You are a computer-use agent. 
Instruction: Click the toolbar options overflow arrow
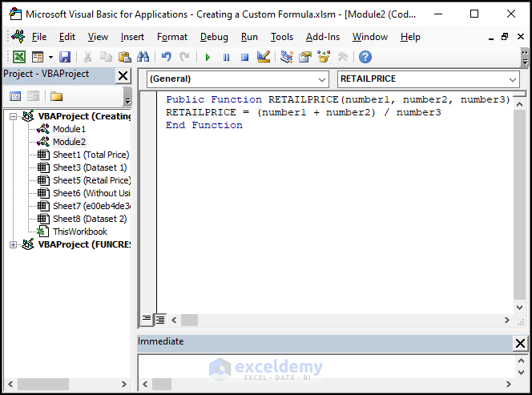click(x=525, y=58)
